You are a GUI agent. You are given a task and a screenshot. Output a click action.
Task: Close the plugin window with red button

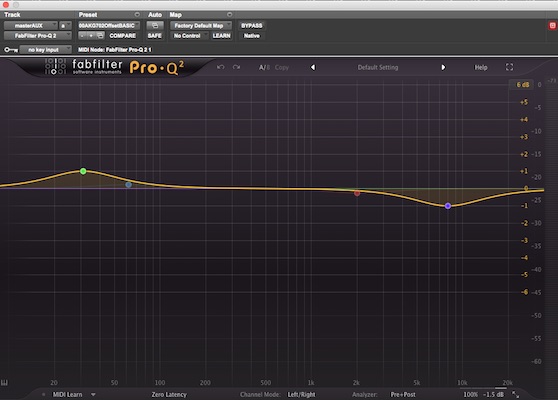tap(5, 4)
